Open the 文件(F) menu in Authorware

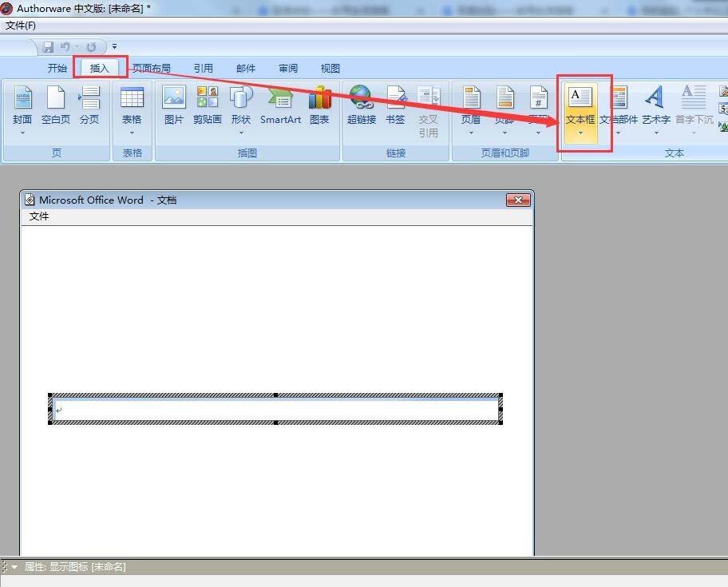click(x=21, y=26)
